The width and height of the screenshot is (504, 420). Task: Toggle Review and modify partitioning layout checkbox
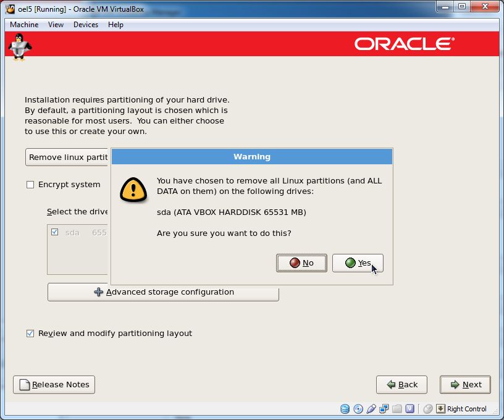click(30, 334)
